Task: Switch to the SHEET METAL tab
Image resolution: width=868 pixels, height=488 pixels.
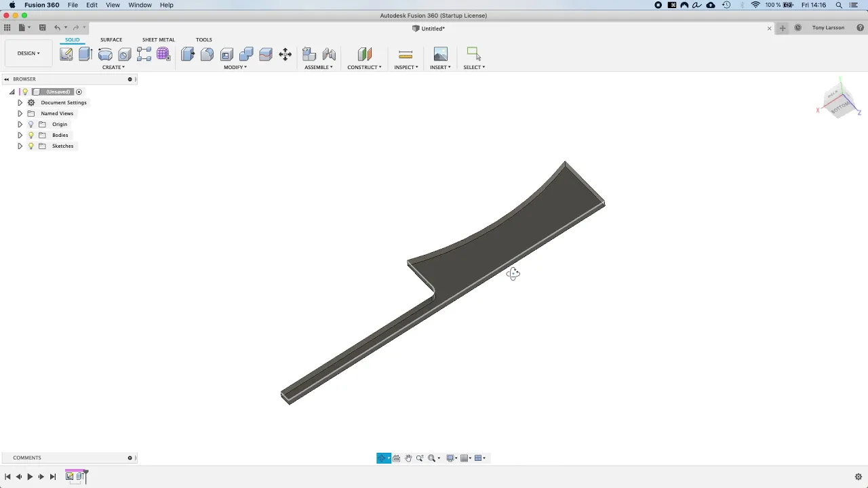Action: (x=159, y=39)
